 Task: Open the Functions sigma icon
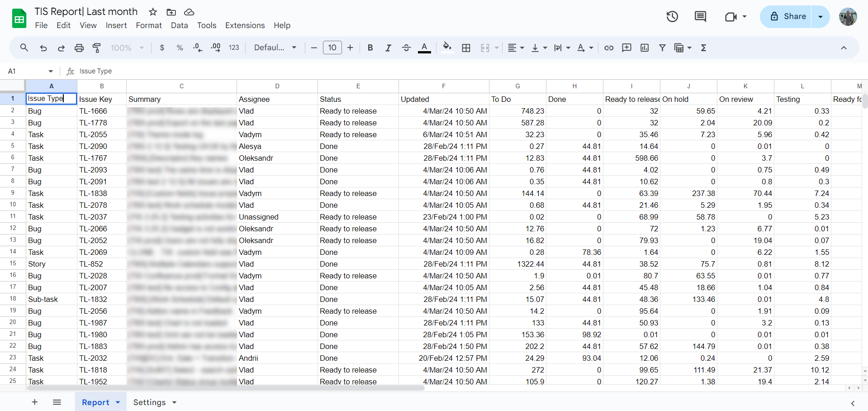tap(703, 48)
